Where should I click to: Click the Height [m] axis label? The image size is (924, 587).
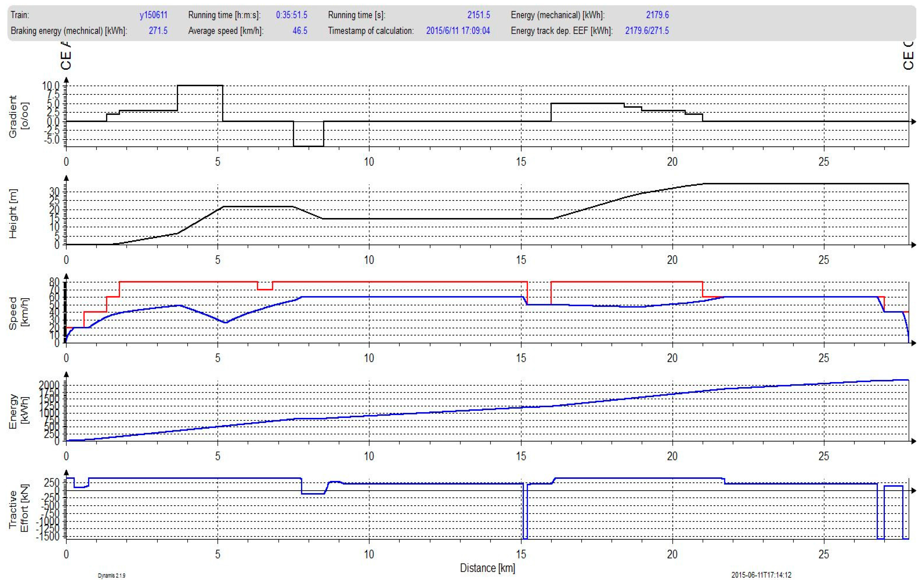13,214
